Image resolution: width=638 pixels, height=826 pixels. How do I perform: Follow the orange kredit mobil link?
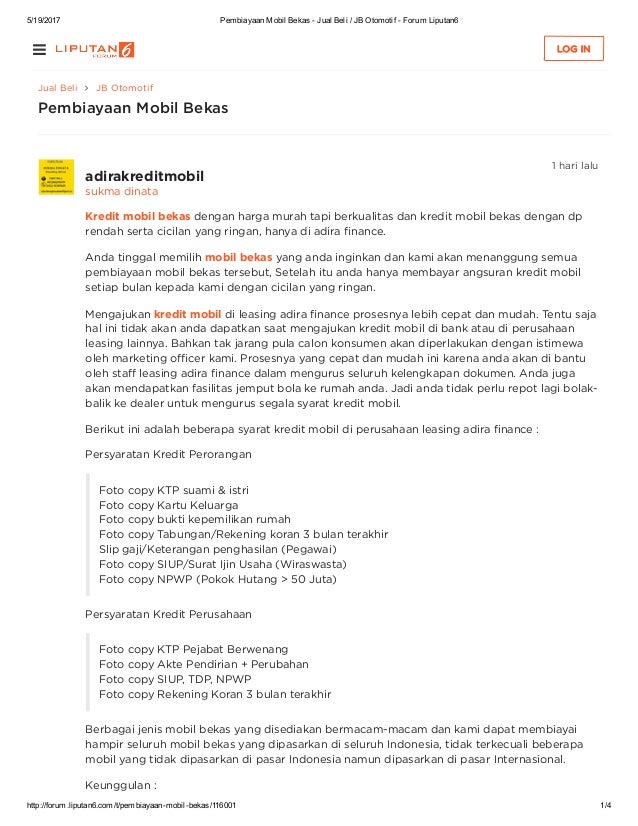188,314
